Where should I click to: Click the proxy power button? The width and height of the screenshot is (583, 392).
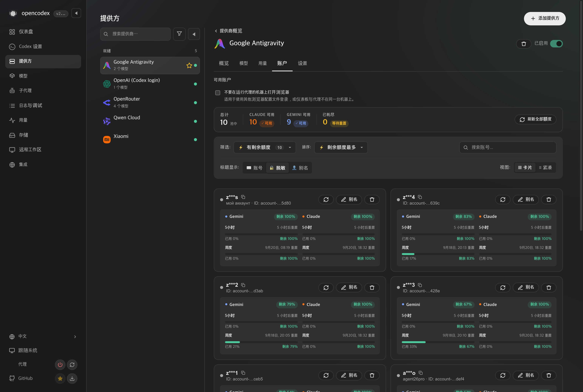(x=60, y=365)
